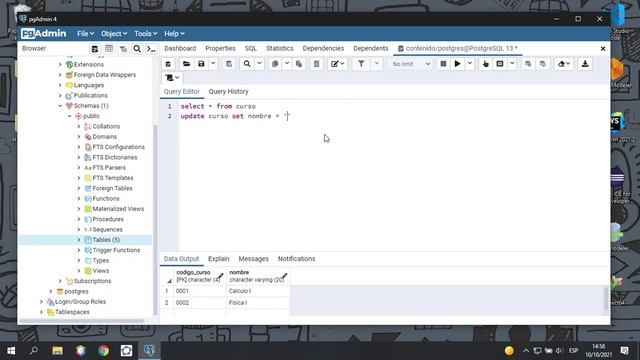
Task: Click the paste rows toolbar icon
Action: pos(299,64)
